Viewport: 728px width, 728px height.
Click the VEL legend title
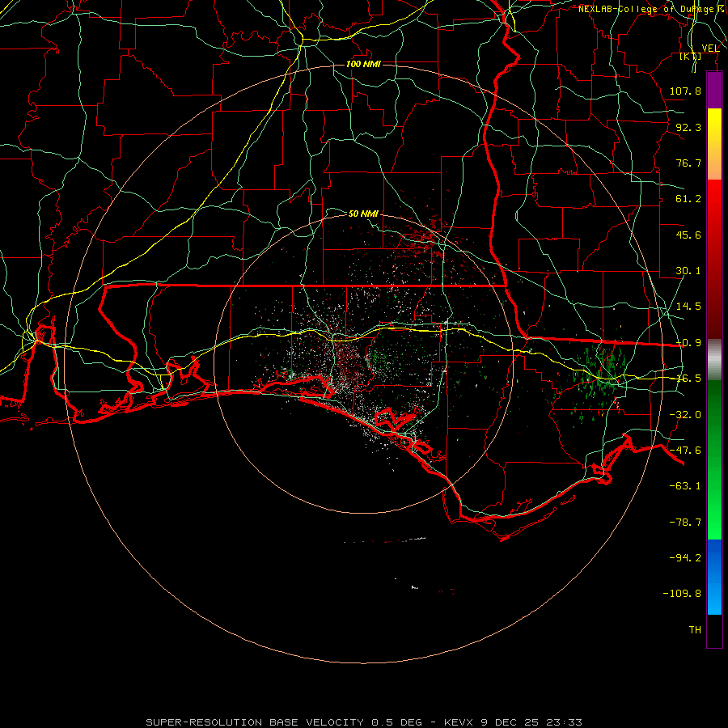point(710,49)
